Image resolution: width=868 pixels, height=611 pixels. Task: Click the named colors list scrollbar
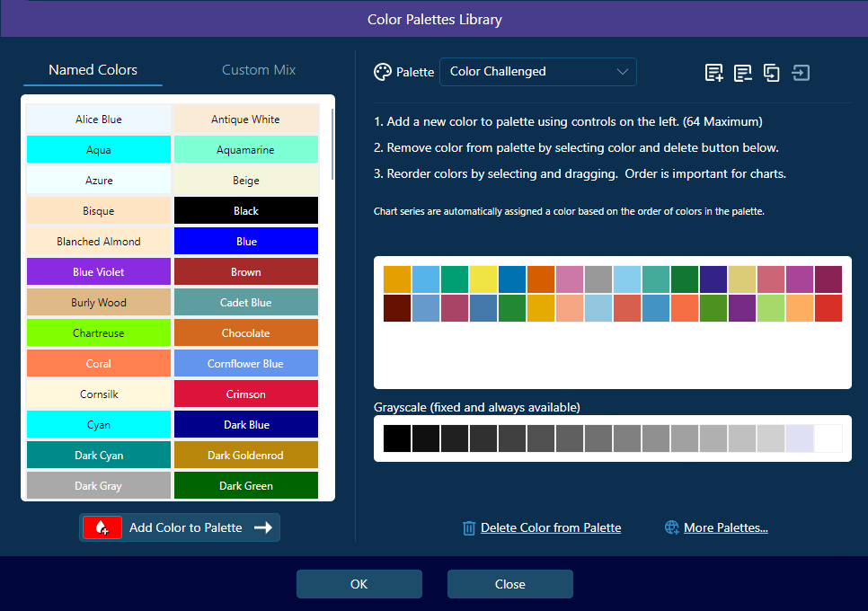tap(332, 144)
